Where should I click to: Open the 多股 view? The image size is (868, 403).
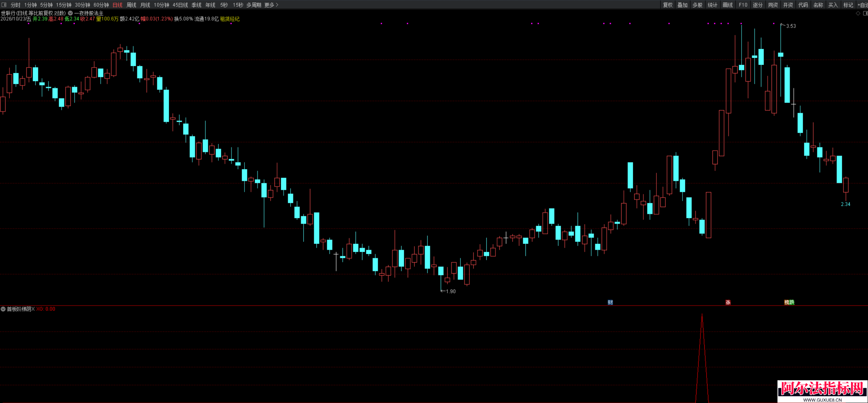(x=697, y=5)
